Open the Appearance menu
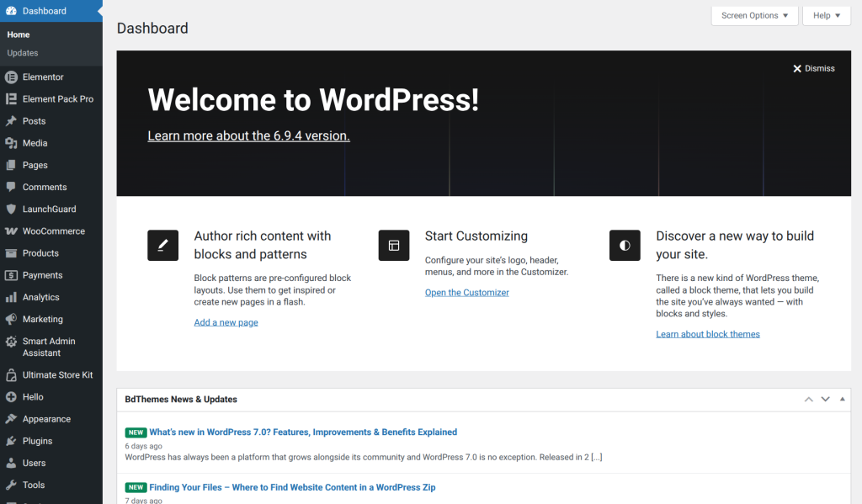862x504 pixels. 51,419
